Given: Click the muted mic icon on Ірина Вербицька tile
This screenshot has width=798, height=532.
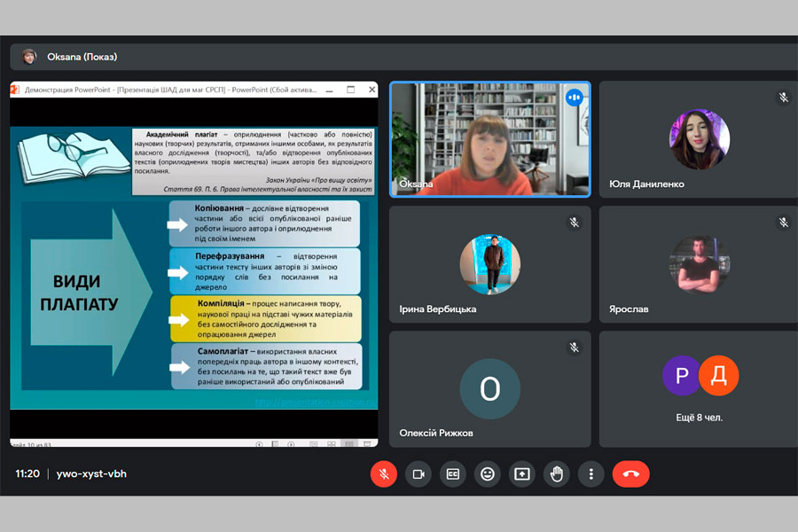Looking at the screenshot, I should [574, 223].
